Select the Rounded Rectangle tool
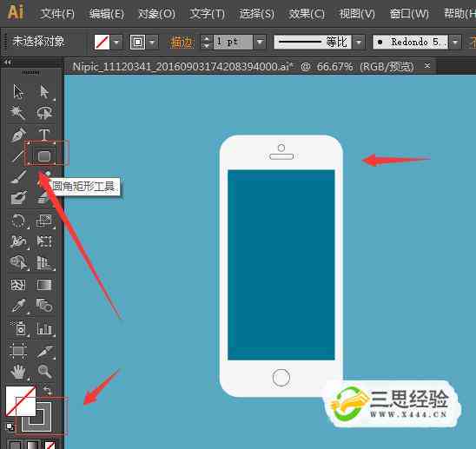 44,156
